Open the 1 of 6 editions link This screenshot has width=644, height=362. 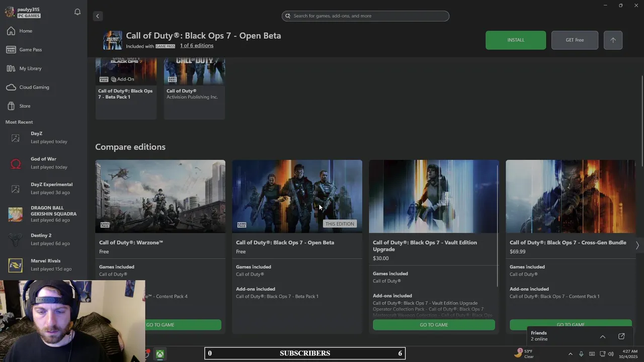click(197, 46)
